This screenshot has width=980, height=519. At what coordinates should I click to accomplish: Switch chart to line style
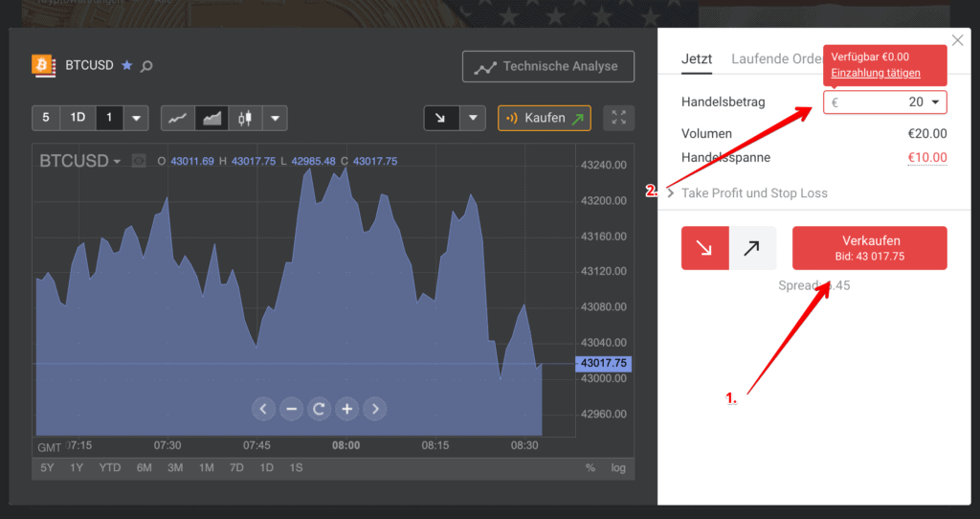[x=177, y=119]
